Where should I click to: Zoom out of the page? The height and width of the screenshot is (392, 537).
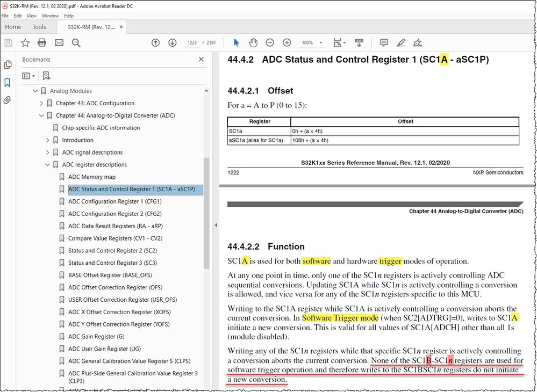click(x=269, y=42)
